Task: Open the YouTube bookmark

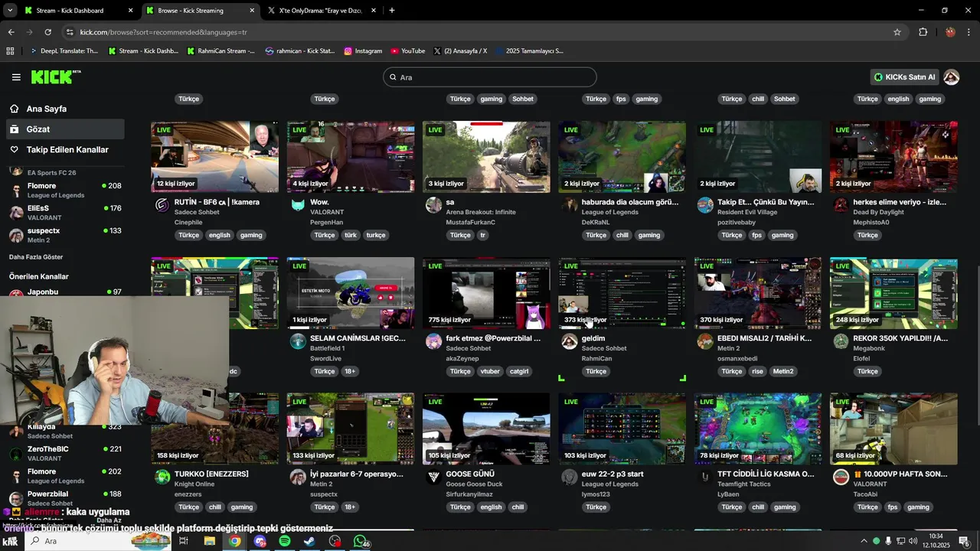Action: (x=407, y=51)
